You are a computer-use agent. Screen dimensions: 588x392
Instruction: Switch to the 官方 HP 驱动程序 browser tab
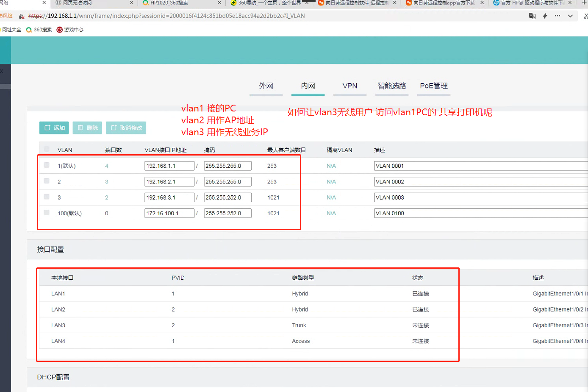[532, 3]
